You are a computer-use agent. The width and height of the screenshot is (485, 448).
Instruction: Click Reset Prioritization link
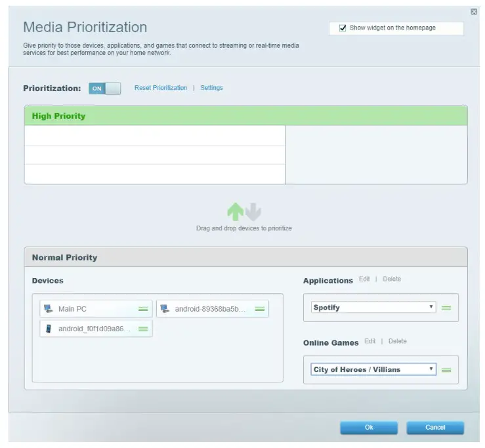click(x=161, y=88)
